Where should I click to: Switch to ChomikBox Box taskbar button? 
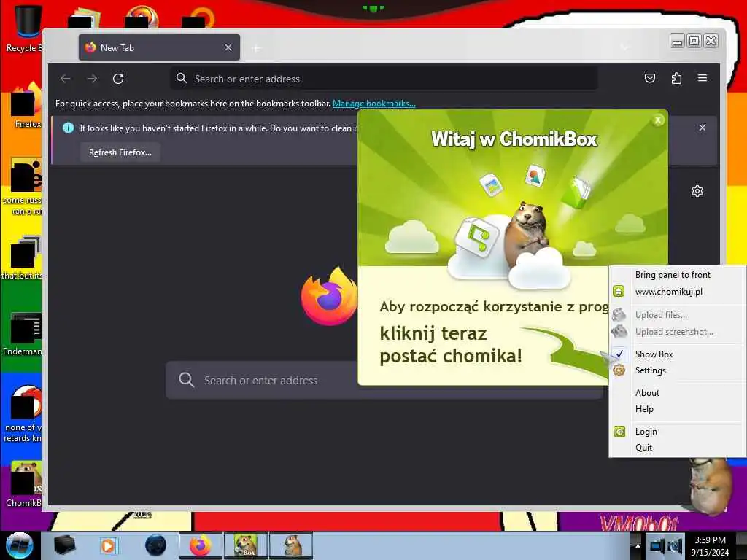pos(246,545)
